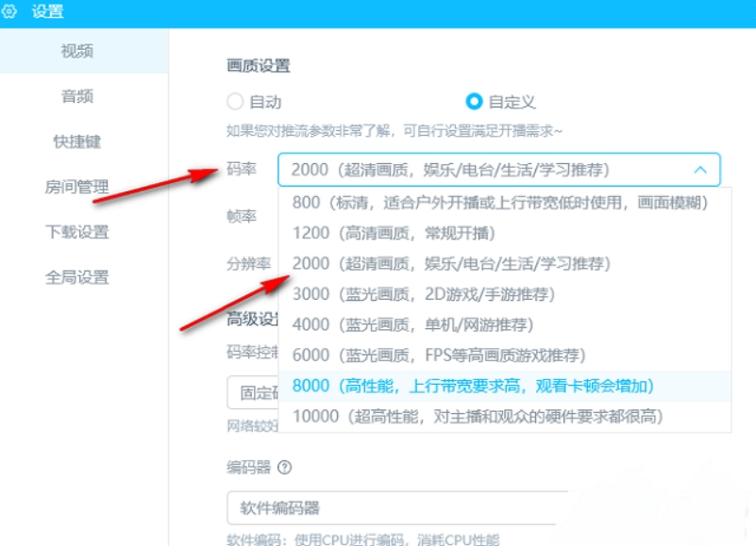Open the 音频 settings tab
Screen dimensions: 756x546
77,96
